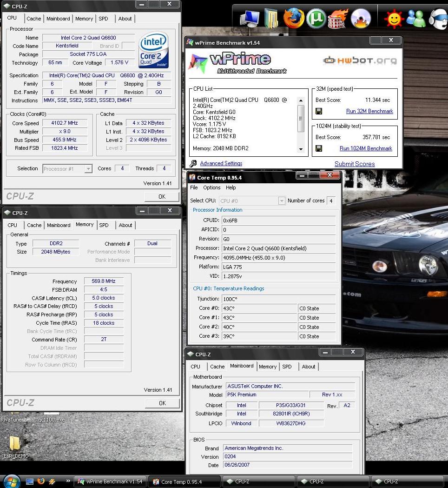Click the memory Frequency 569.8 MHz value
Image resolution: width=448 pixels, height=488 pixels.
[104, 281]
